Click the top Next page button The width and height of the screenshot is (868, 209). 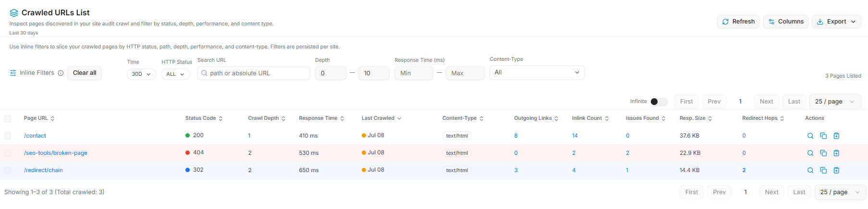[x=767, y=102]
